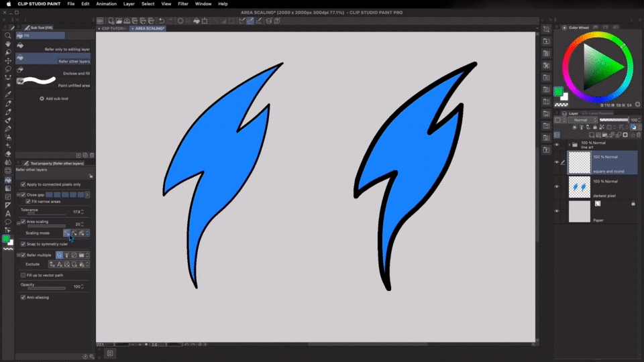Collapse the Close gap group
The width and height of the screenshot is (644, 362).
[x=19, y=195]
